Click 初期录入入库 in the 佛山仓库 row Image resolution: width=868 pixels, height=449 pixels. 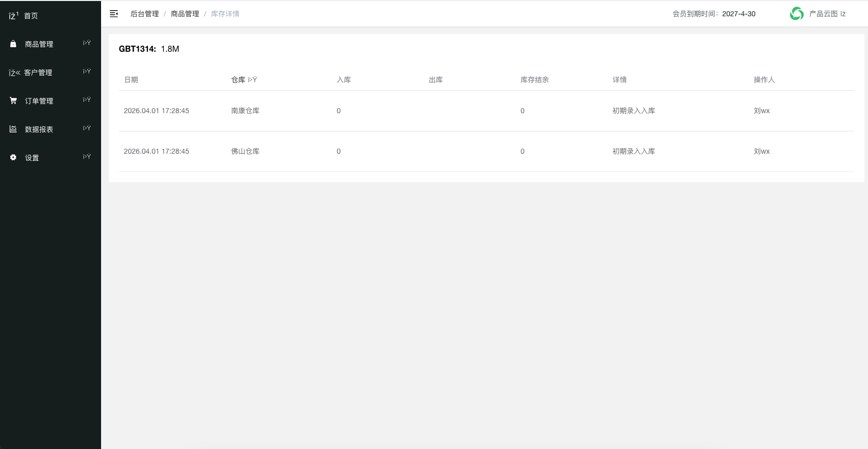[634, 151]
